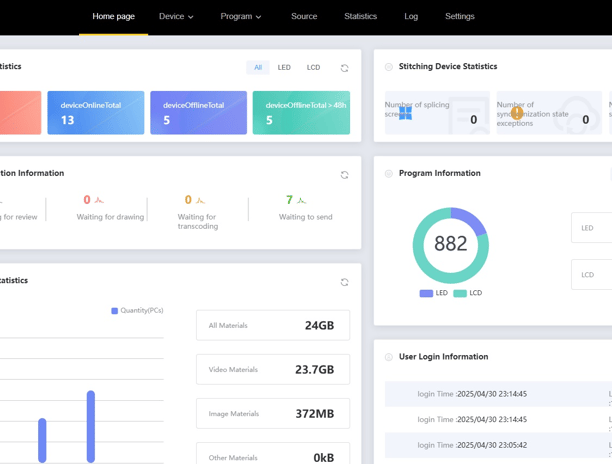Toggle the Quantity(PCs) legend series
612x464 pixels.
click(137, 311)
